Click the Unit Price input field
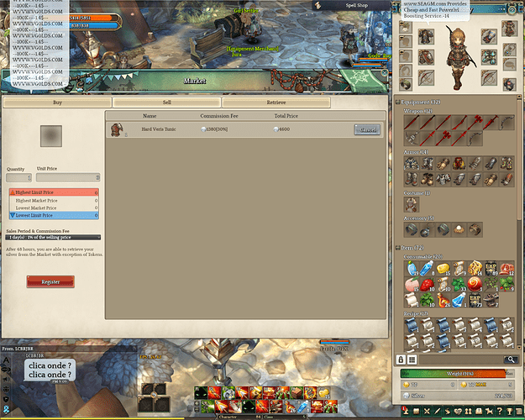This screenshot has height=420, width=525. (68, 177)
